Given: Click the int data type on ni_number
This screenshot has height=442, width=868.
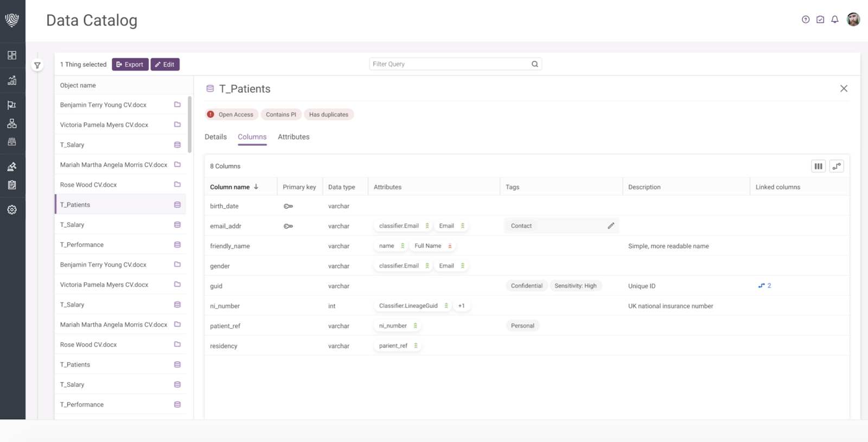Looking at the screenshot, I should click(332, 306).
